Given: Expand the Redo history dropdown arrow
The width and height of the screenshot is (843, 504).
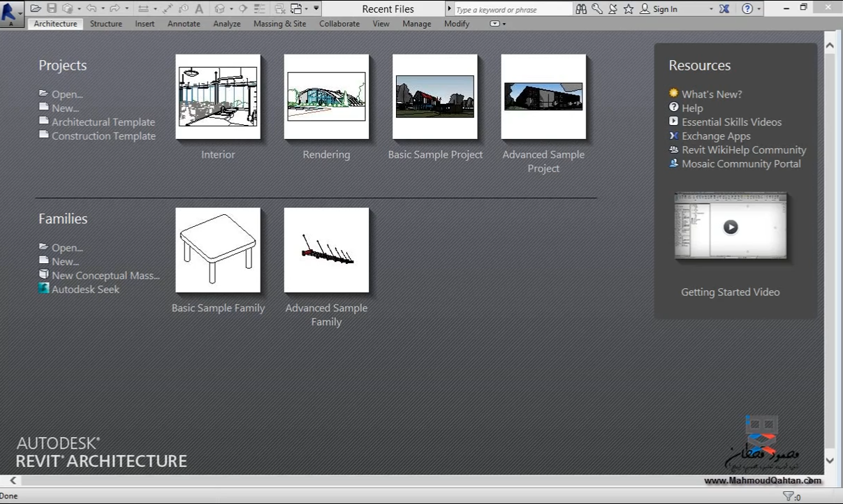Looking at the screenshot, I should coord(126,8).
